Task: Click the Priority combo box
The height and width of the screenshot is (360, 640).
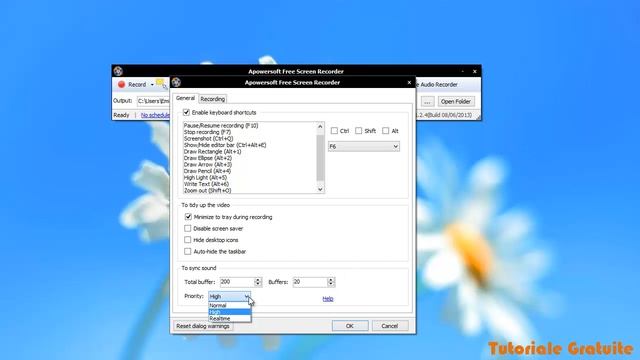Action: click(x=229, y=296)
